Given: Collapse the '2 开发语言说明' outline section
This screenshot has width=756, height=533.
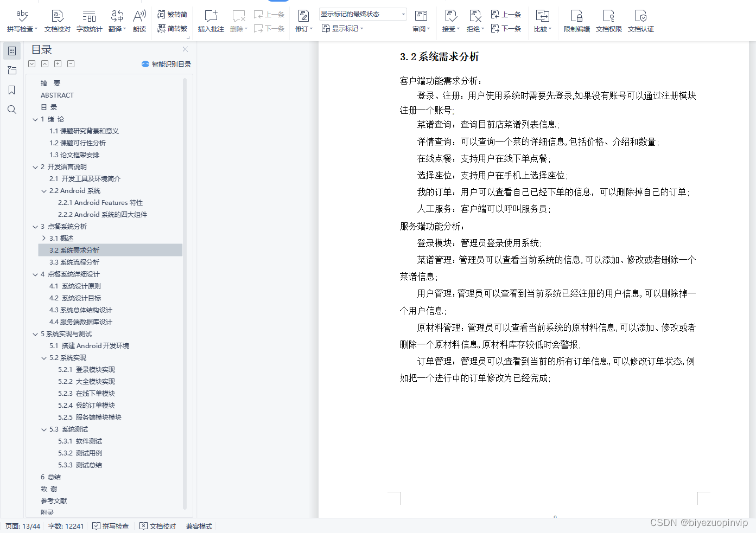Looking at the screenshot, I should [x=35, y=167].
